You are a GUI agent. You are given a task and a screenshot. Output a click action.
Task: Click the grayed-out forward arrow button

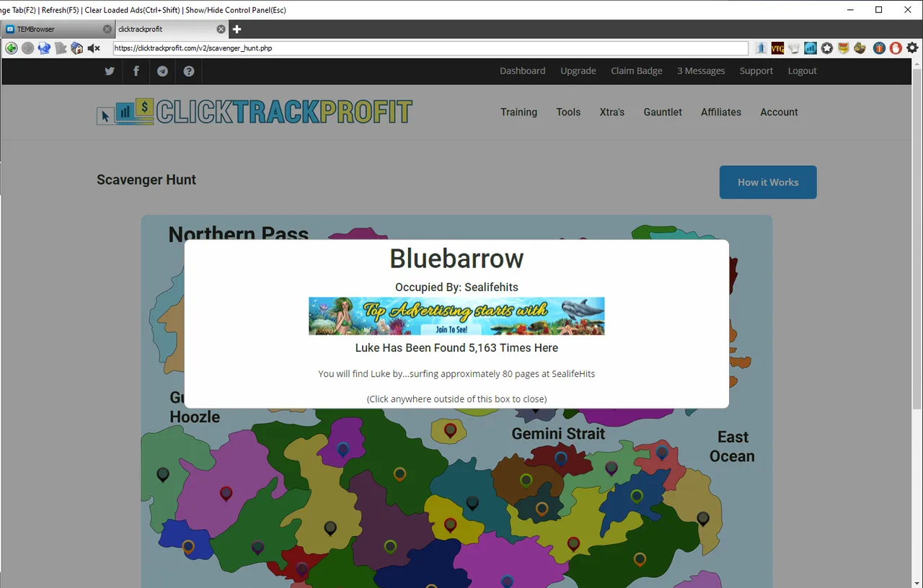coord(27,48)
